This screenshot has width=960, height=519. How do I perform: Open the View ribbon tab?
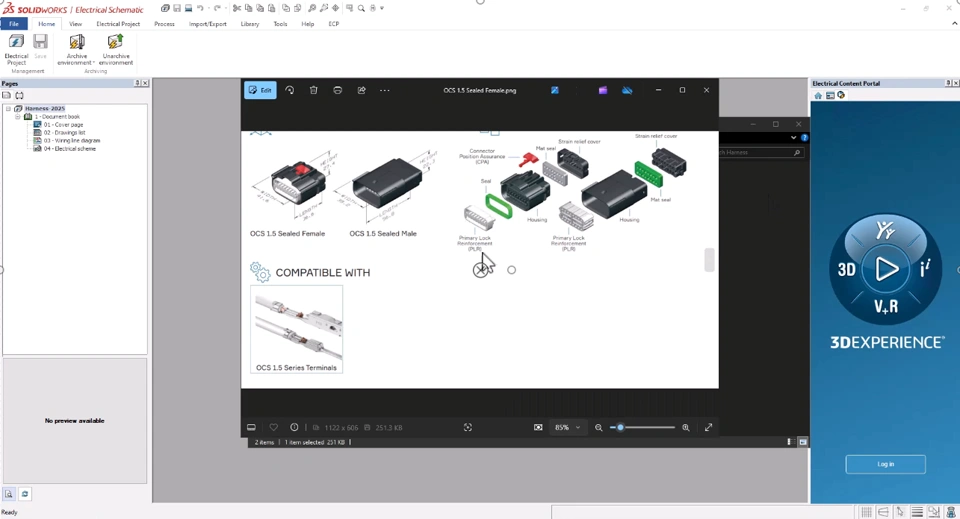pos(75,24)
